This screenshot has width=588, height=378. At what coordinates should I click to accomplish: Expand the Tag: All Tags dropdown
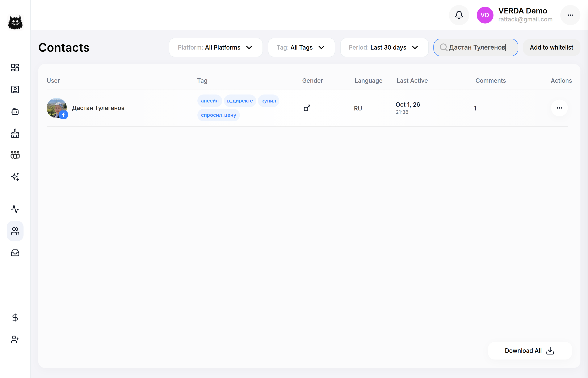point(301,47)
